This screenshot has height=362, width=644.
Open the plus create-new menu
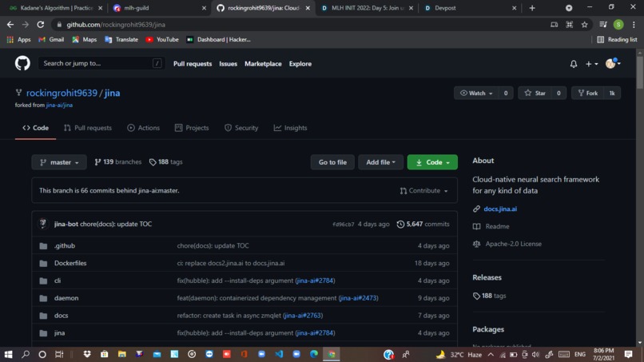pos(591,64)
